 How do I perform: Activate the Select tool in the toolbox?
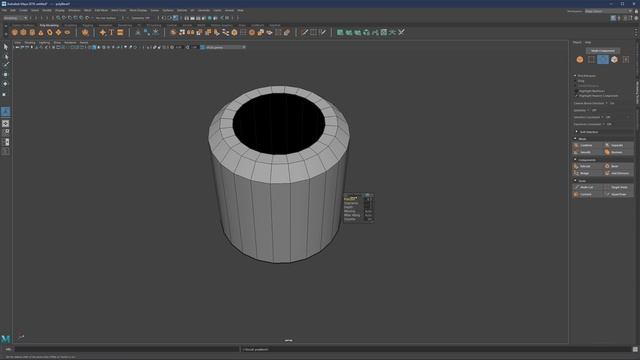5,47
